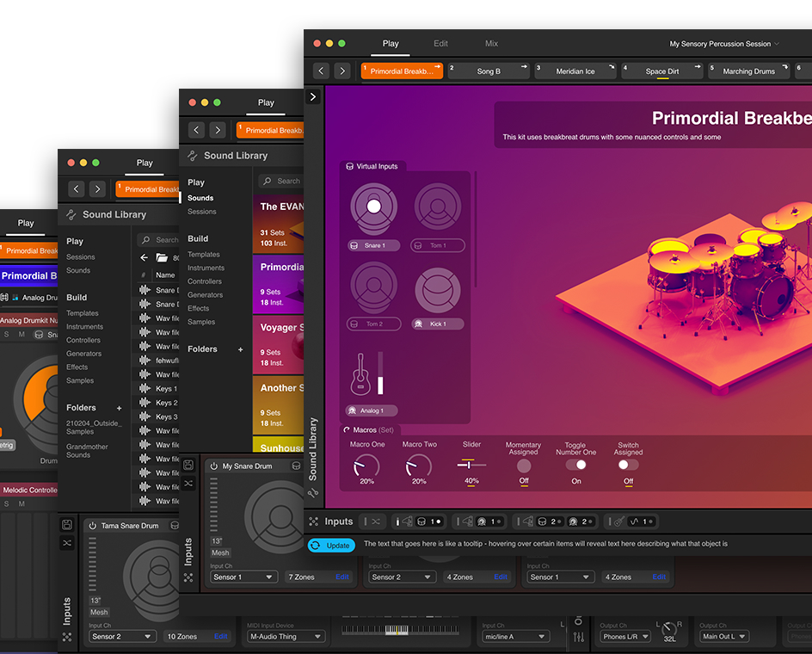Switch to the Mix tab
This screenshot has height=654, width=812.
click(x=491, y=44)
